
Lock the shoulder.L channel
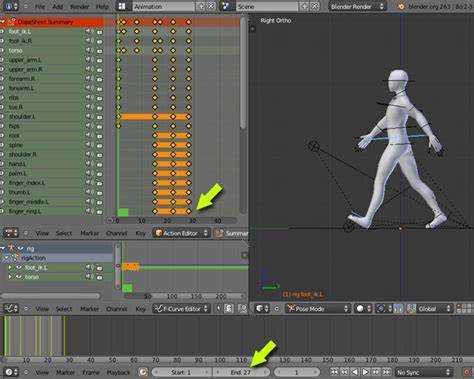(x=99, y=117)
